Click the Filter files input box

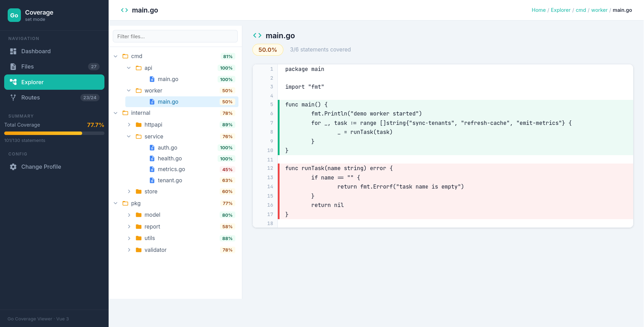point(175,36)
